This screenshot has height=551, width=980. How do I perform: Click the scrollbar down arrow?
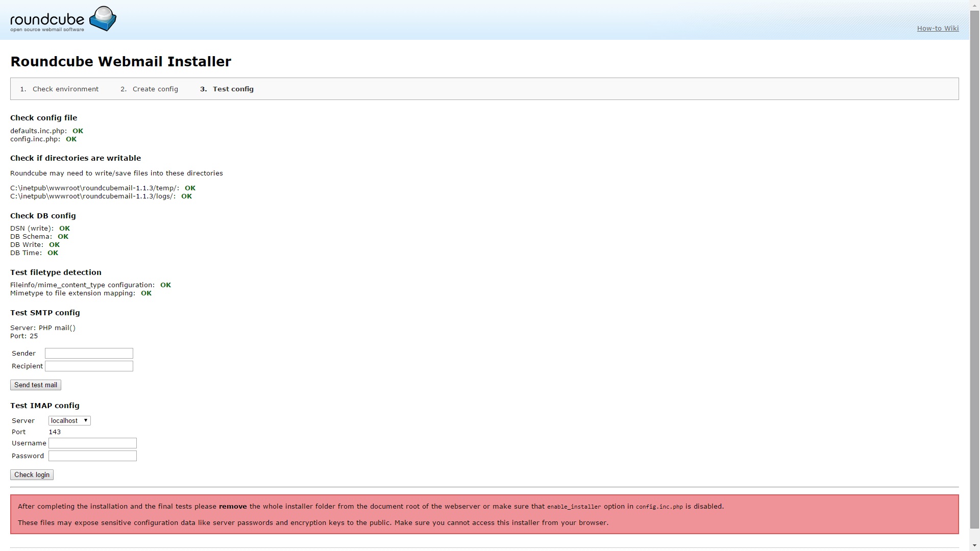pos(974,546)
